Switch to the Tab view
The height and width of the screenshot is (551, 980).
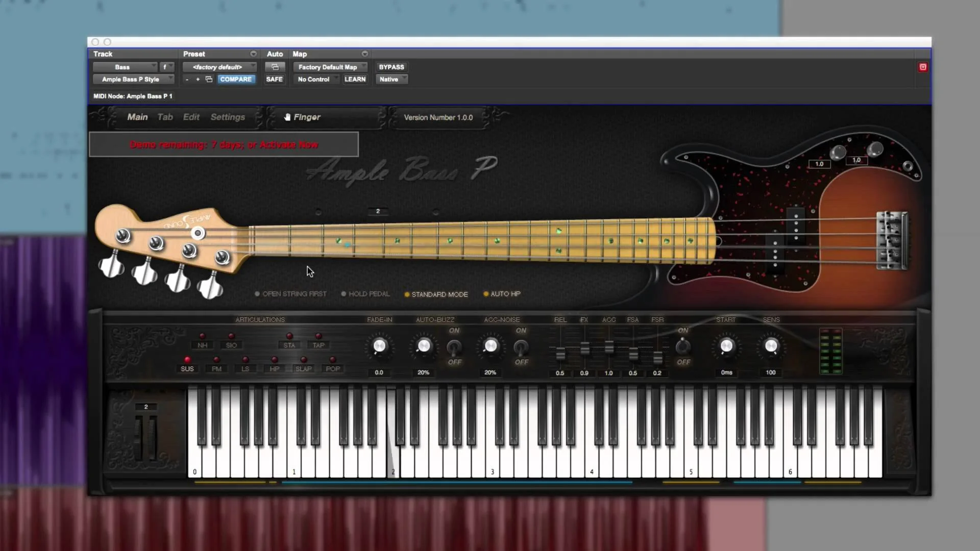164,117
